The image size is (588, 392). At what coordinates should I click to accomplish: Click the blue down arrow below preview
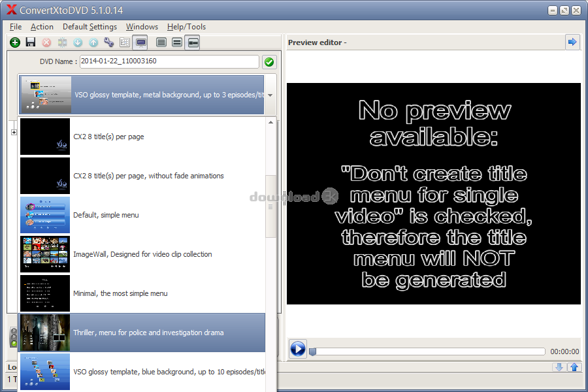coord(559,367)
